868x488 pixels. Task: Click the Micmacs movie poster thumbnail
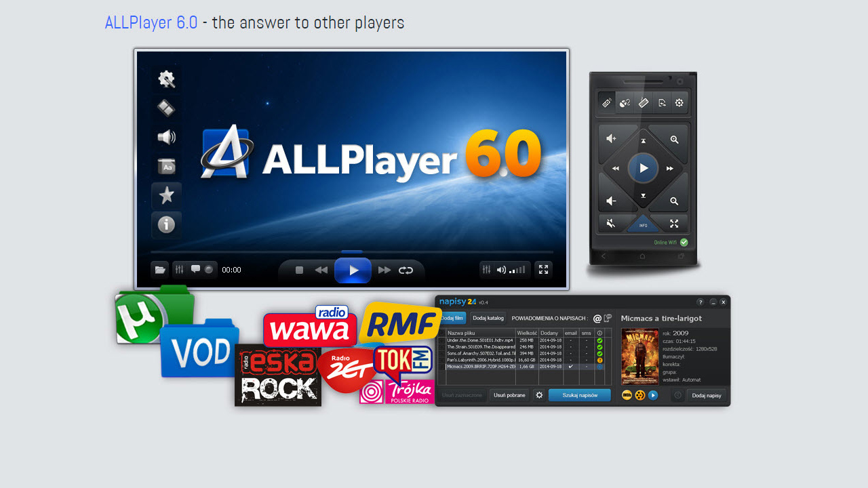(x=639, y=357)
